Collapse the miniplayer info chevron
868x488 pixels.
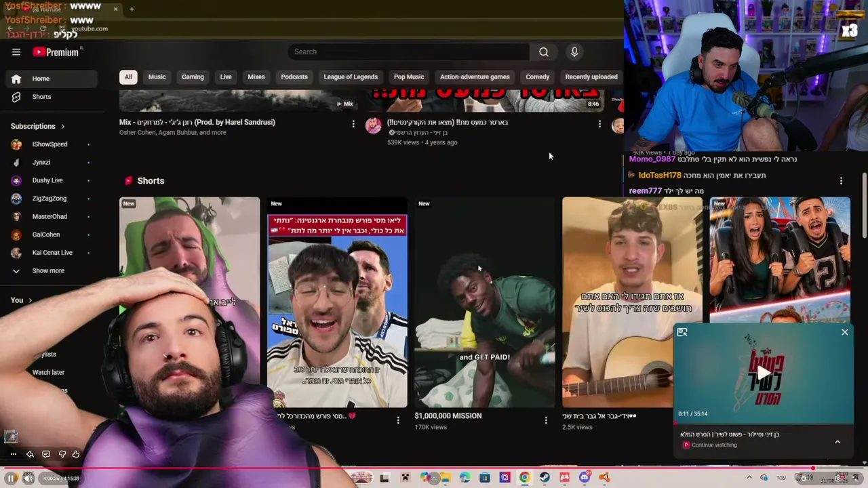tap(837, 442)
